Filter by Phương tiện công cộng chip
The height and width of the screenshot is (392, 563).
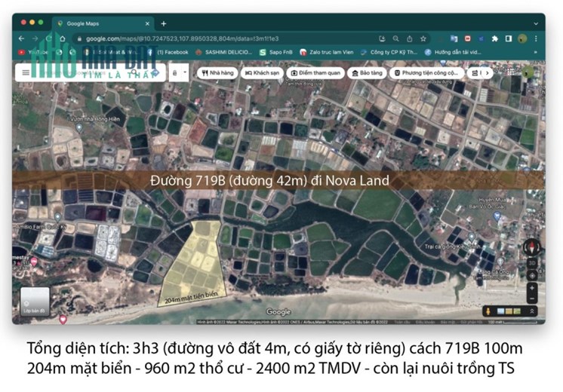[426, 73]
